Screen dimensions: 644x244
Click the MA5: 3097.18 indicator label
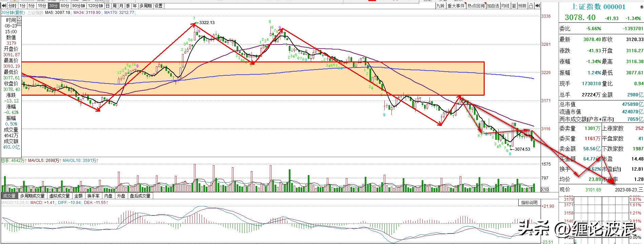point(58,13)
